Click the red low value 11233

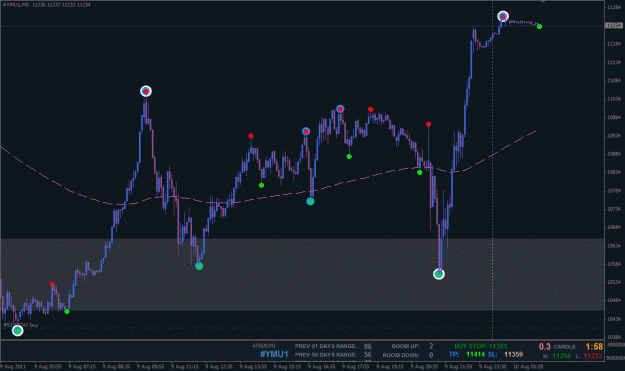click(593, 356)
